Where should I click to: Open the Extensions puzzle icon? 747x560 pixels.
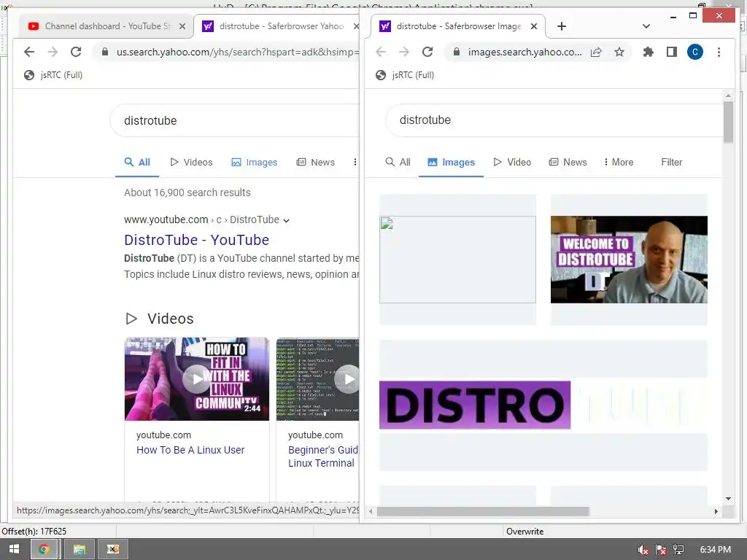(x=648, y=52)
